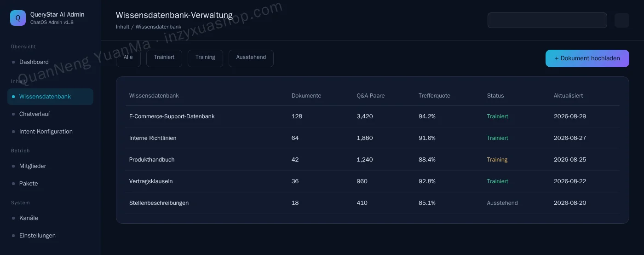Click the Inhalt breadcrumb link

tap(122, 27)
